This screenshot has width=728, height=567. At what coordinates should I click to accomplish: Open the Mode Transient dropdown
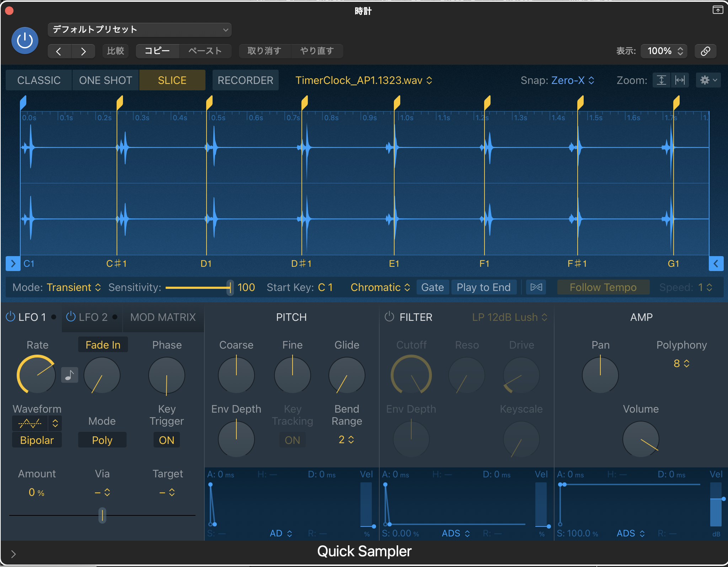(74, 287)
